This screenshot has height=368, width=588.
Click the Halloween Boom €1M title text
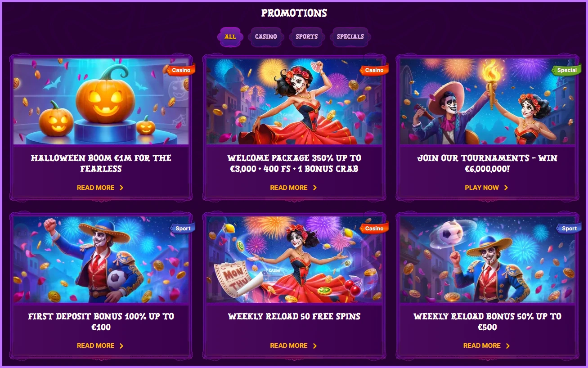(101, 163)
